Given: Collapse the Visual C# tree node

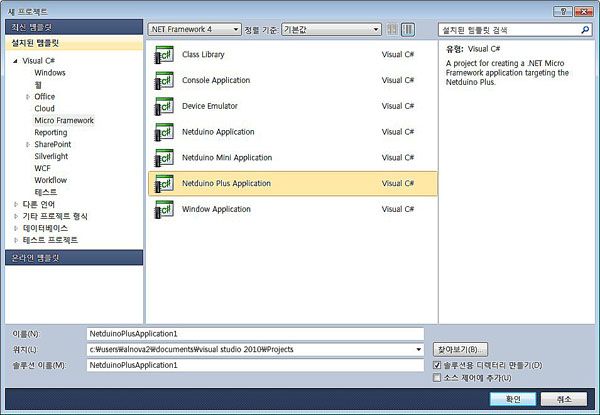Looking at the screenshot, I should pyautogui.click(x=15, y=61).
